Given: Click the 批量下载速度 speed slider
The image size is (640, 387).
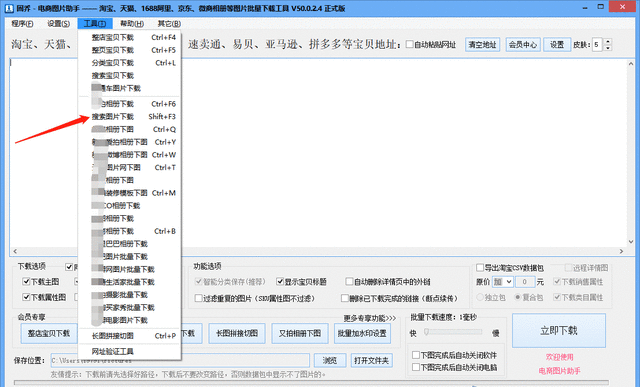Looking at the screenshot, I should pyautogui.click(x=453, y=332).
